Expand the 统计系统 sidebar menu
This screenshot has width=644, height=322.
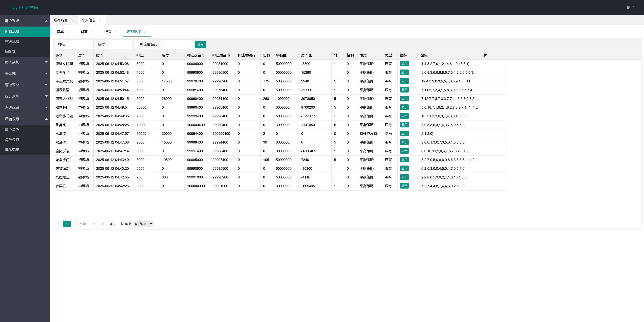pyautogui.click(x=25, y=96)
